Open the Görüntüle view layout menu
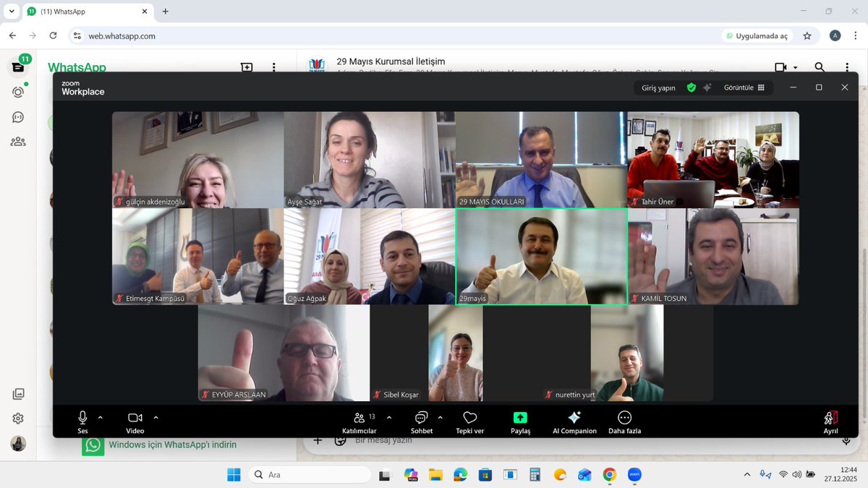This screenshot has width=868, height=488. point(744,87)
